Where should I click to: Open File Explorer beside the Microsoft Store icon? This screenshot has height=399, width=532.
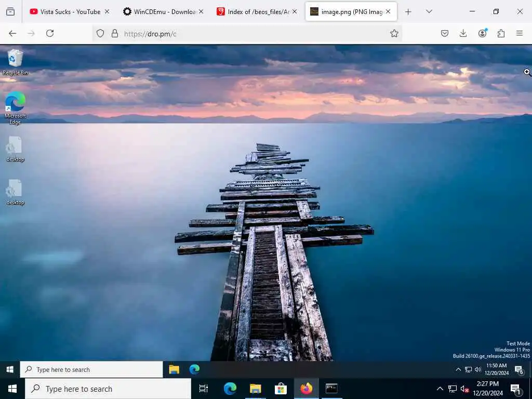[x=256, y=389]
